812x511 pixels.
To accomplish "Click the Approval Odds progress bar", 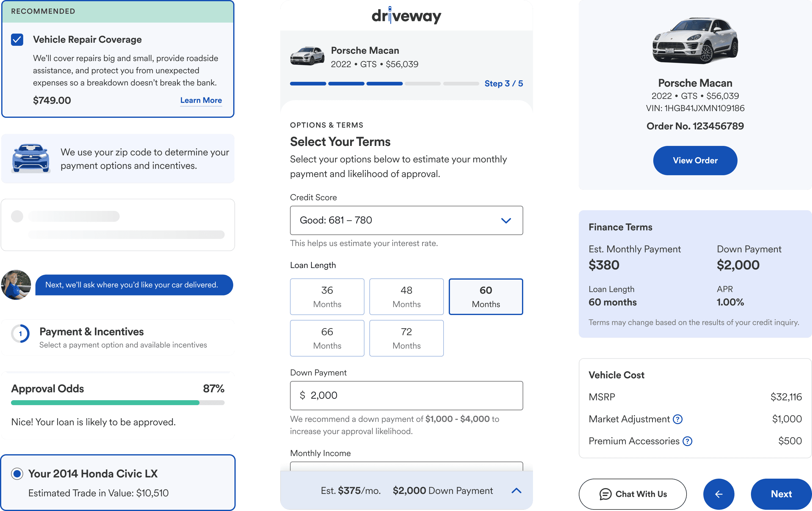I will [x=118, y=402].
